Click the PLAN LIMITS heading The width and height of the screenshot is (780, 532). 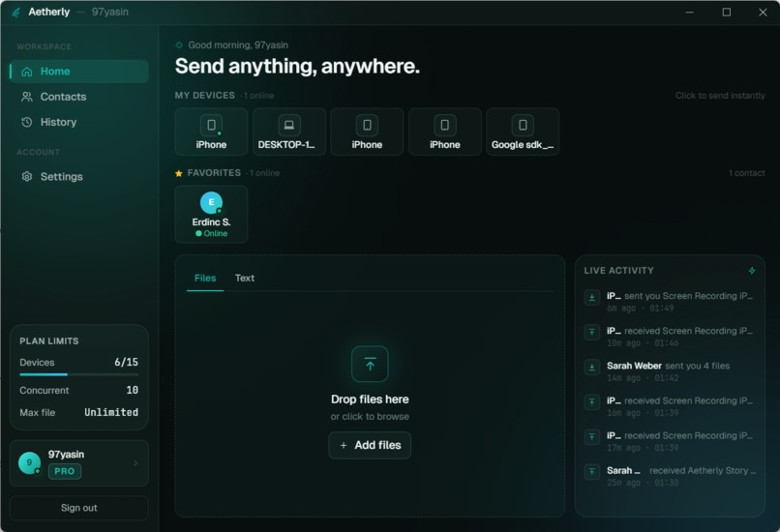coord(49,341)
